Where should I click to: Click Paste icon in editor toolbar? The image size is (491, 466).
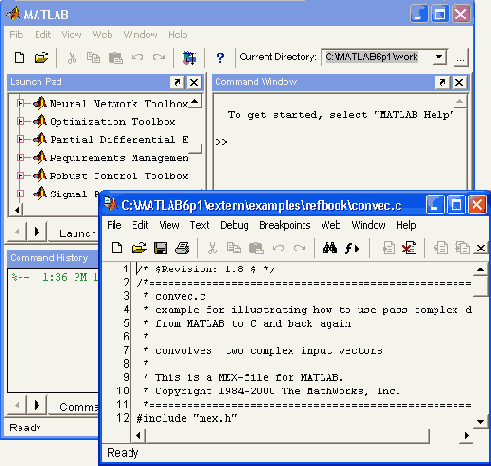(256, 248)
